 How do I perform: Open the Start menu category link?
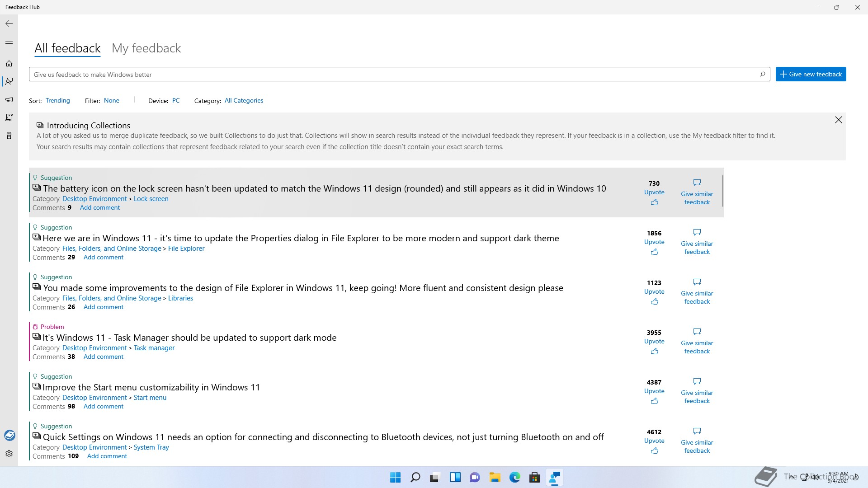150,398
